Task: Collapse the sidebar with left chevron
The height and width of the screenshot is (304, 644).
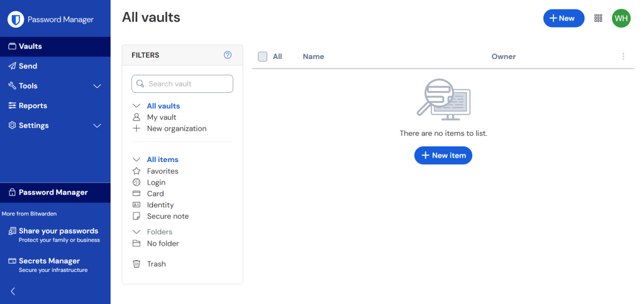Action: [x=13, y=291]
